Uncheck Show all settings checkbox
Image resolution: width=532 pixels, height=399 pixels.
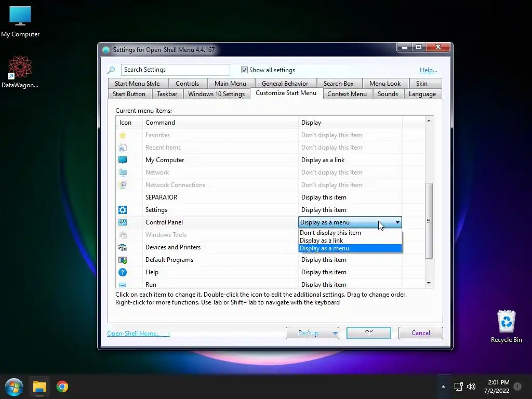tap(244, 70)
